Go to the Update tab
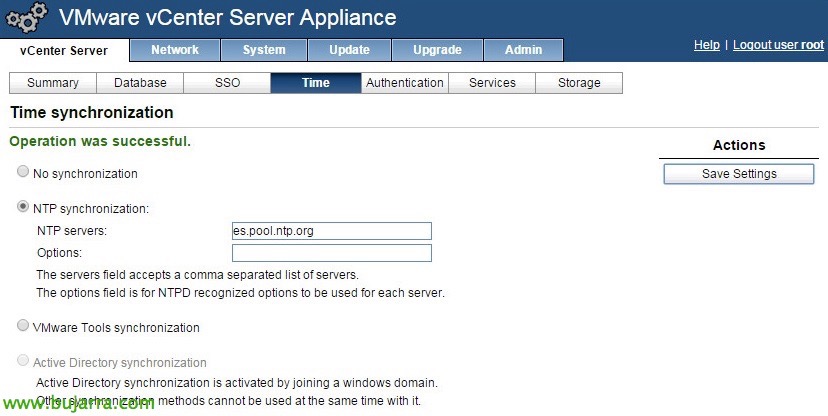828x416 pixels. pyautogui.click(x=349, y=50)
